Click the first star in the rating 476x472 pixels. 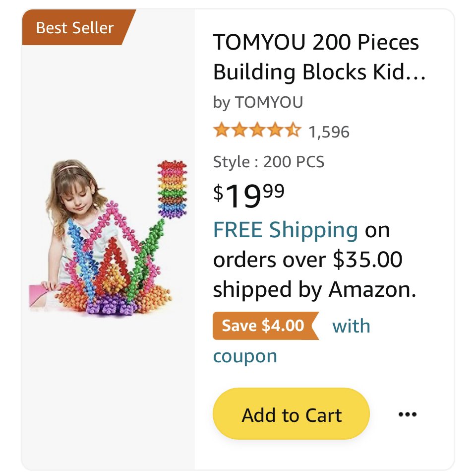(x=221, y=131)
